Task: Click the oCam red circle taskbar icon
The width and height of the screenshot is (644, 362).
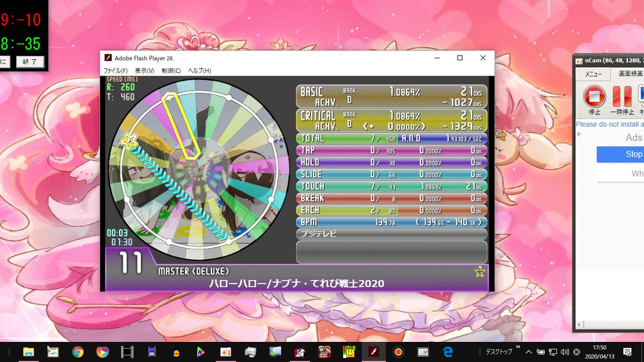Action: (398, 352)
